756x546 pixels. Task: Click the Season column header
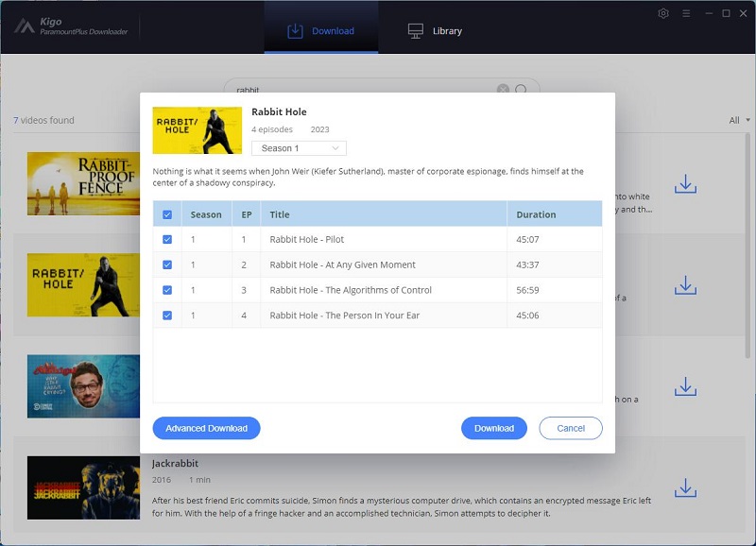click(206, 214)
